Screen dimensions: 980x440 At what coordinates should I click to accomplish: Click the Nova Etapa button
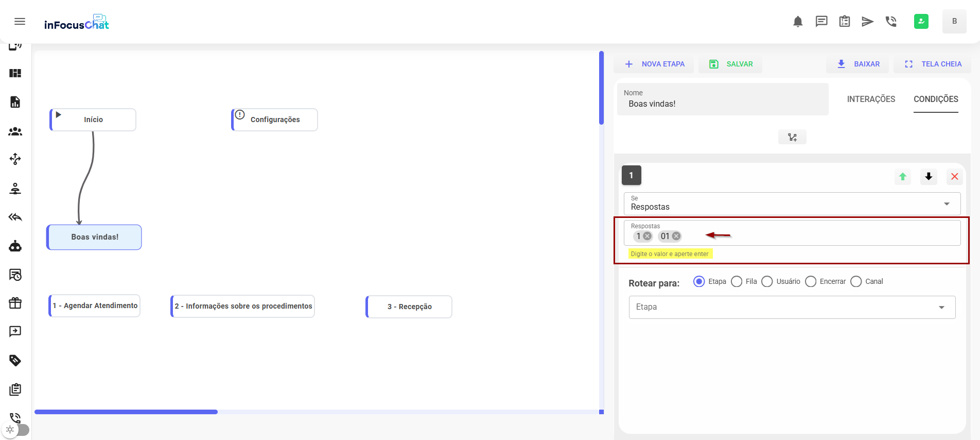coord(654,64)
